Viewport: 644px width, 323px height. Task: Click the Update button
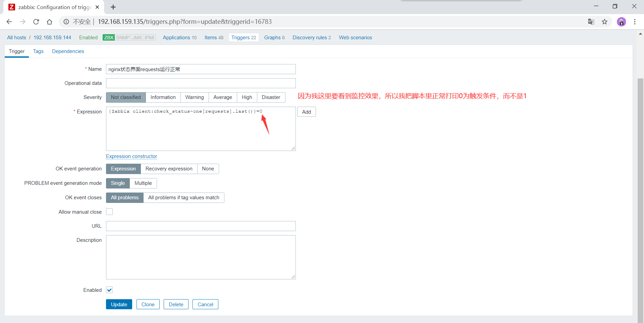tap(119, 304)
